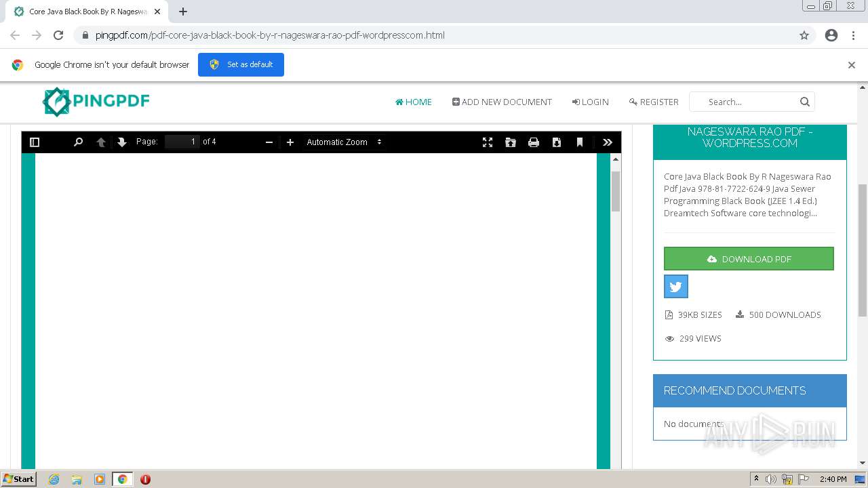Dismiss the default browser notification bar
The height and width of the screenshot is (488, 868).
[x=852, y=65]
